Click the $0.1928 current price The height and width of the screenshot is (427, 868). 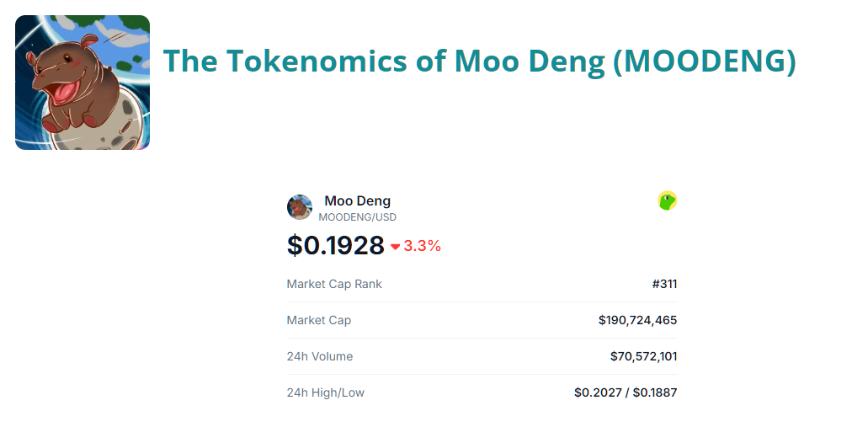[335, 245]
